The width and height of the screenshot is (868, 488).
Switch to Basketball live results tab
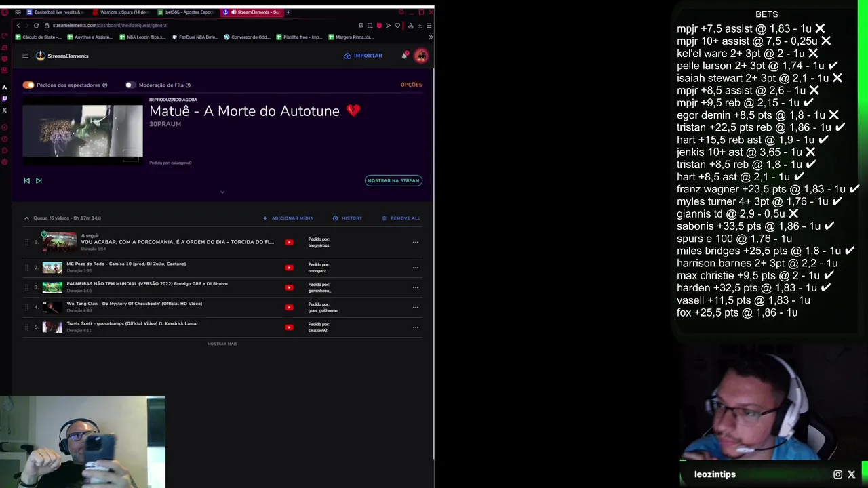(x=54, y=12)
